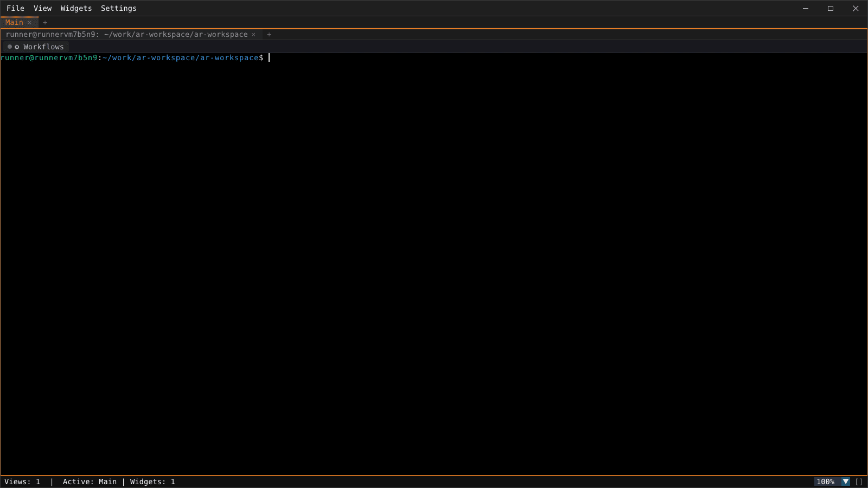Minimize the application window
Screen dimensions: 868x488
tap(806, 8)
